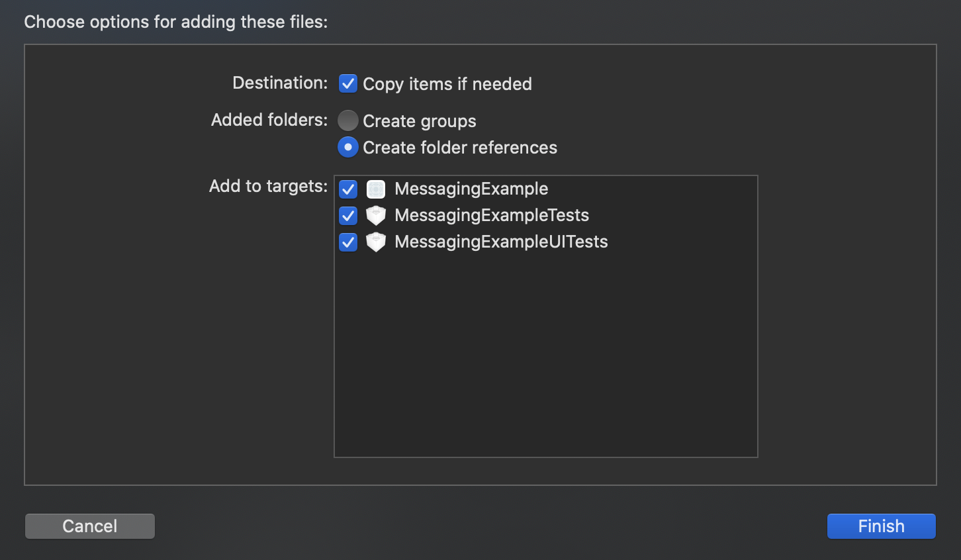This screenshot has width=961, height=560.
Task: Toggle the Copy items if needed checkbox
Action: pos(348,83)
